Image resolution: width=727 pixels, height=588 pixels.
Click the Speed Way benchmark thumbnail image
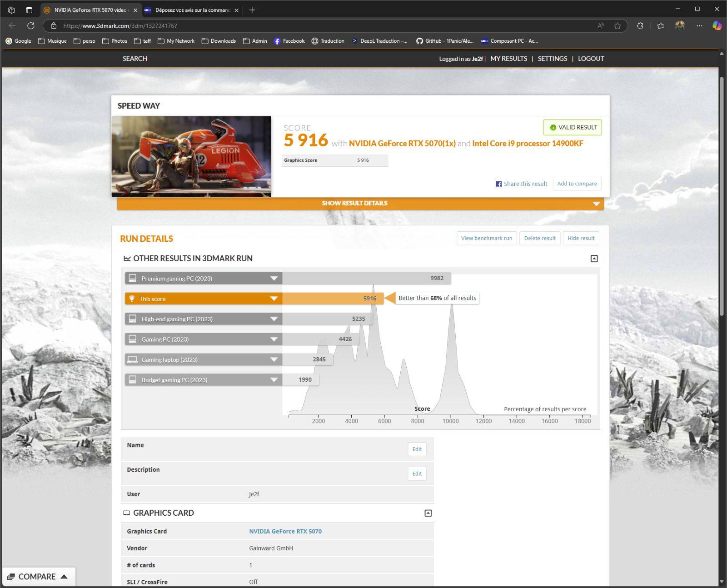191,156
